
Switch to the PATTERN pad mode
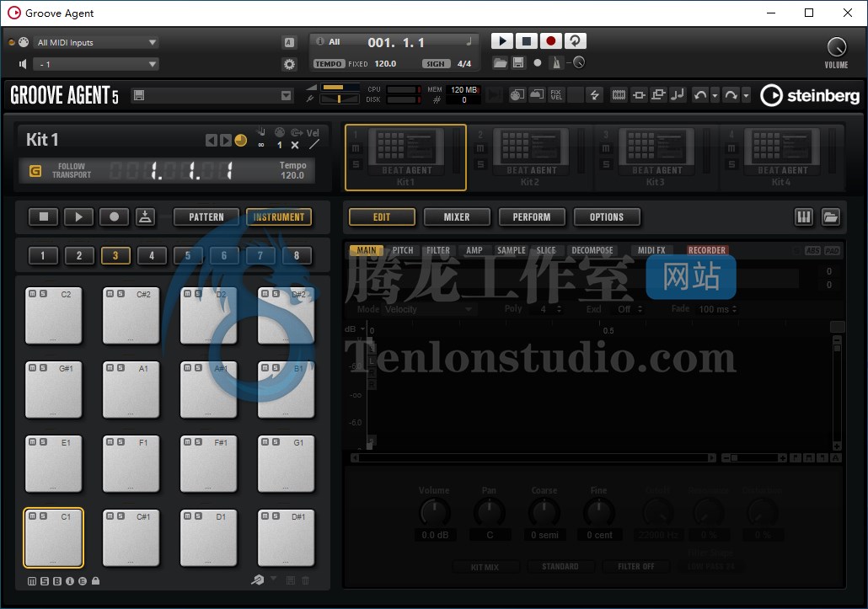(x=206, y=216)
